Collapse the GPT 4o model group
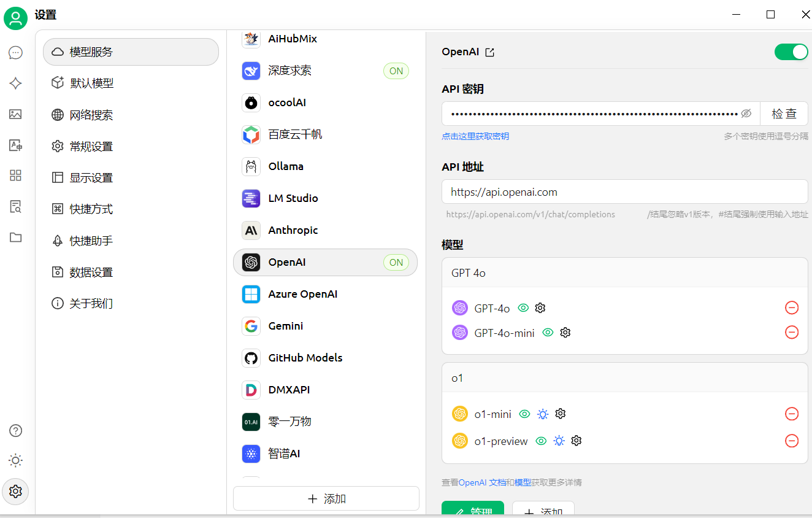The width and height of the screenshot is (812, 518). click(624, 273)
